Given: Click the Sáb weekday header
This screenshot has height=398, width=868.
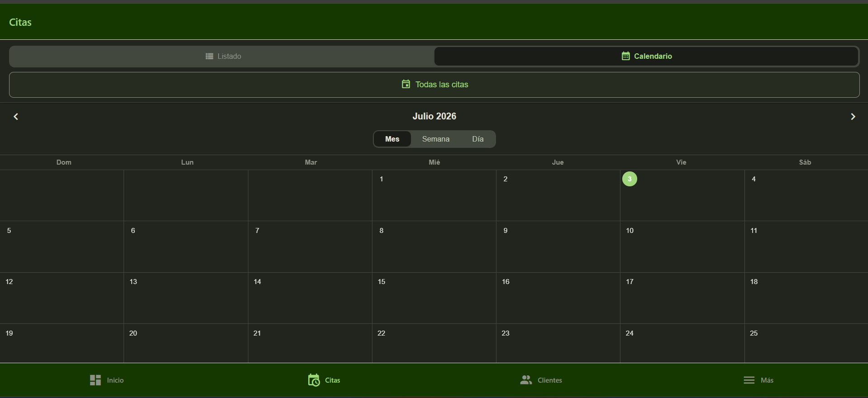Looking at the screenshot, I should coord(805,162).
